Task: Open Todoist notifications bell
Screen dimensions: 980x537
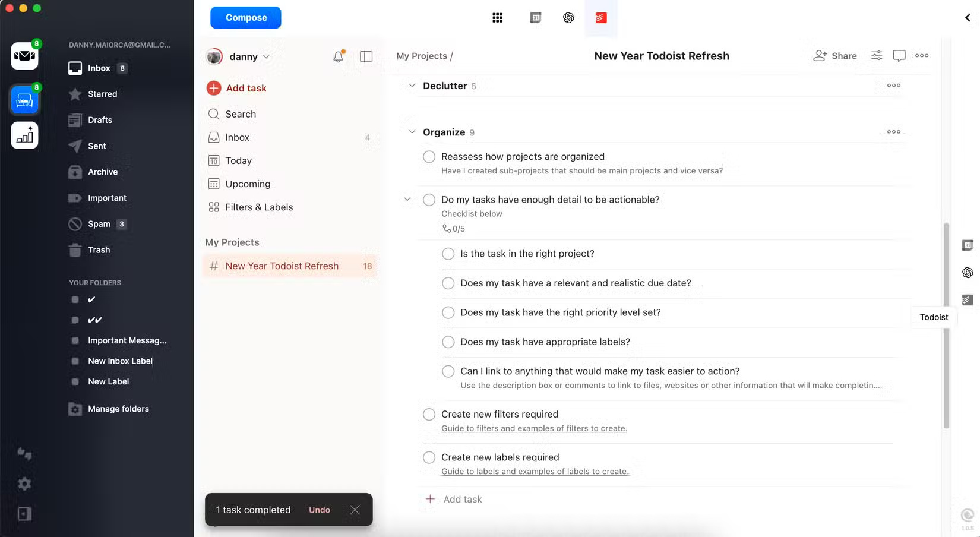Action: [338, 56]
